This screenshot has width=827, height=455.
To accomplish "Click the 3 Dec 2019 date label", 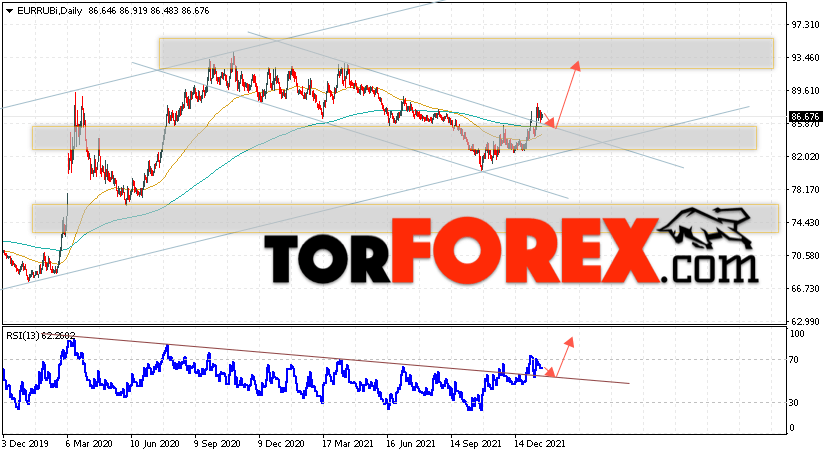I will [x=24, y=443].
